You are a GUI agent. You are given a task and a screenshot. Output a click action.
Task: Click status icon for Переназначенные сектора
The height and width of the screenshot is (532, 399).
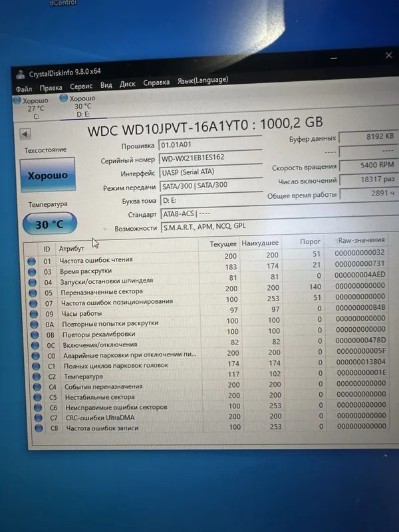click(33, 293)
